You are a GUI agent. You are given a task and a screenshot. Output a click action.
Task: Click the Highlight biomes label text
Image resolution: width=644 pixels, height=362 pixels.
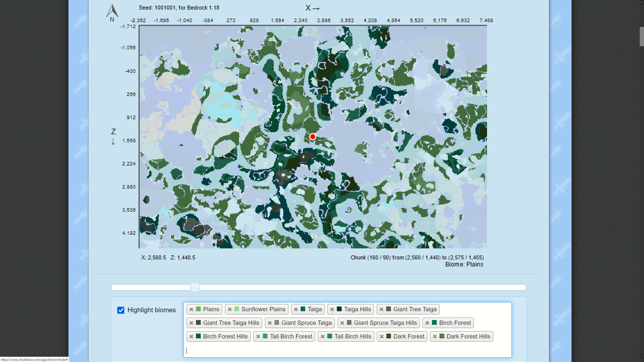[x=151, y=310]
